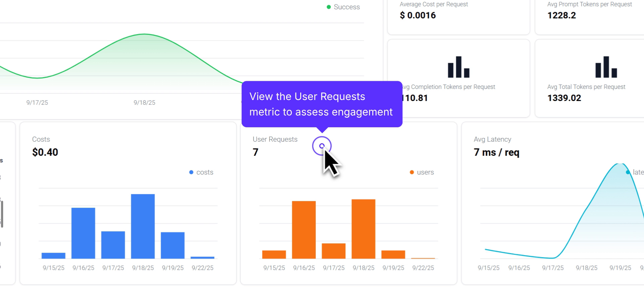
Task: Click the teal latency legend dot
Action: click(628, 172)
